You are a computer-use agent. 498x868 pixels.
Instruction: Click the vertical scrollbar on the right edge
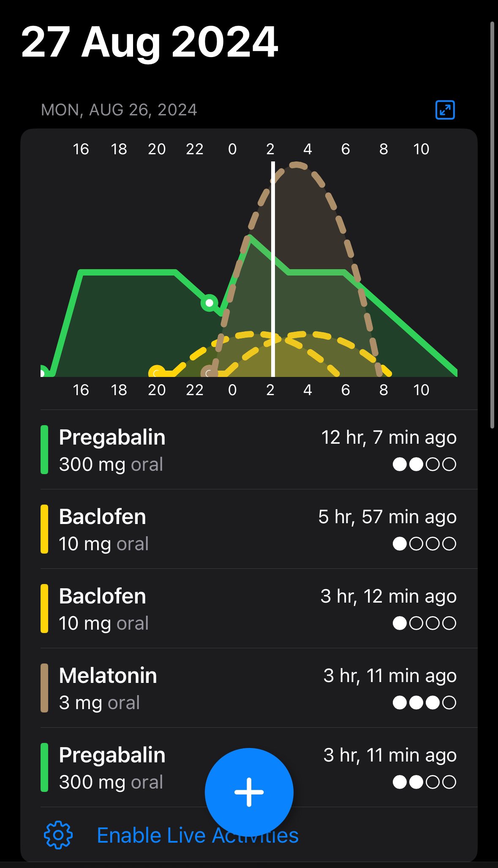click(492, 224)
